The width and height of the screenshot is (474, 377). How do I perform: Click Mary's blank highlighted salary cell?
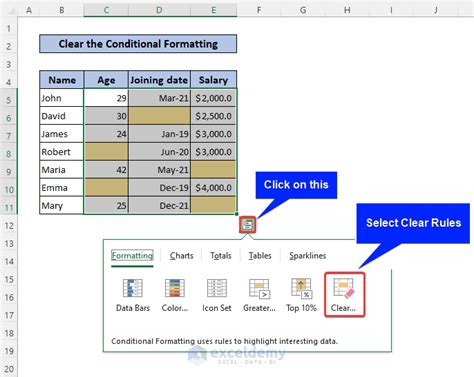214,206
